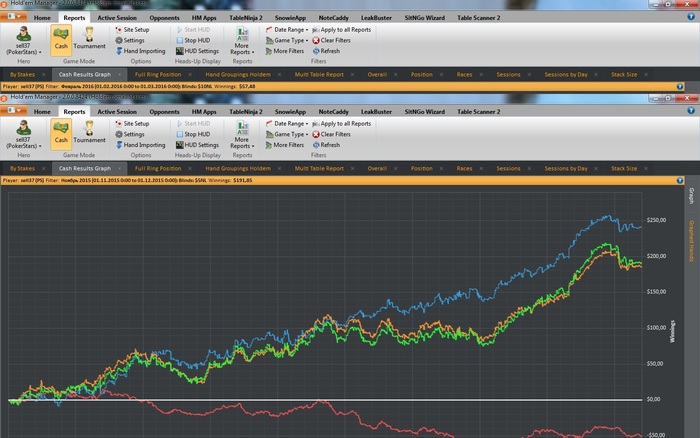The image size is (700, 438).
Task: Click More Filters in bottom window
Action: [284, 145]
